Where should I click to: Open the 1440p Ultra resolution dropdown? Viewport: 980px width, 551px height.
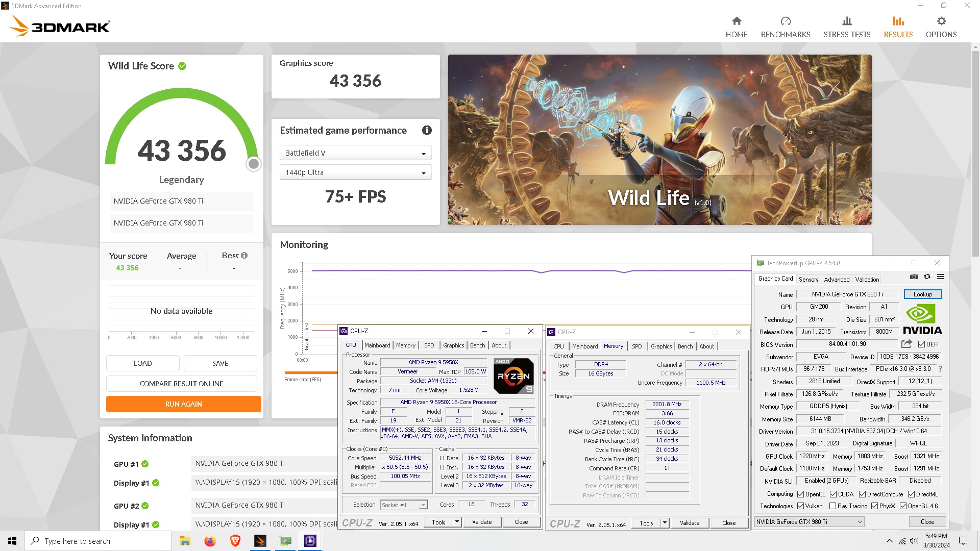pos(355,172)
